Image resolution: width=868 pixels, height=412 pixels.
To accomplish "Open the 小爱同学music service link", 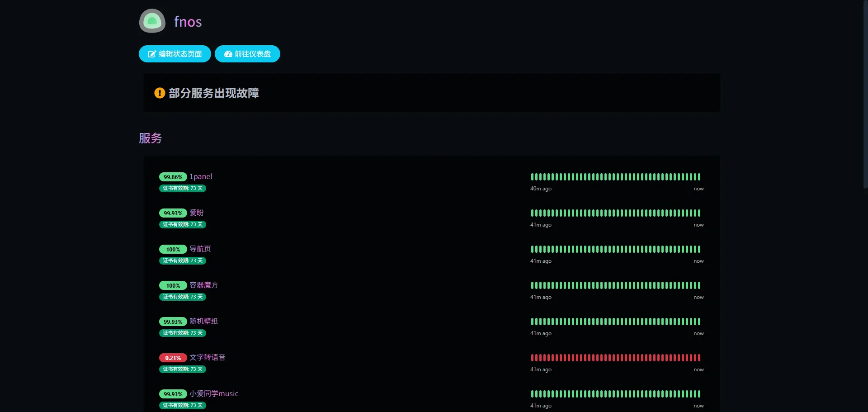I will 214,394.
